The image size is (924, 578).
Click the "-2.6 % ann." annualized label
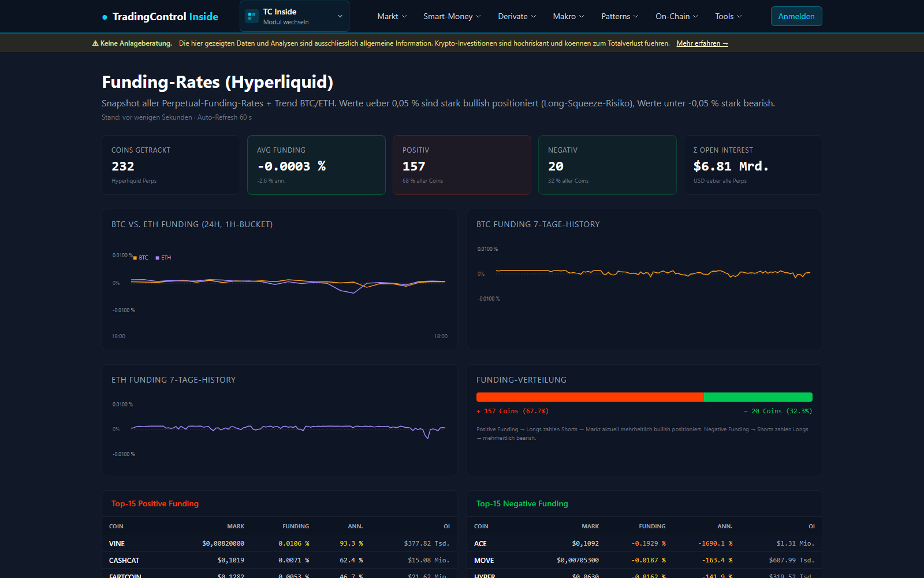point(271,181)
